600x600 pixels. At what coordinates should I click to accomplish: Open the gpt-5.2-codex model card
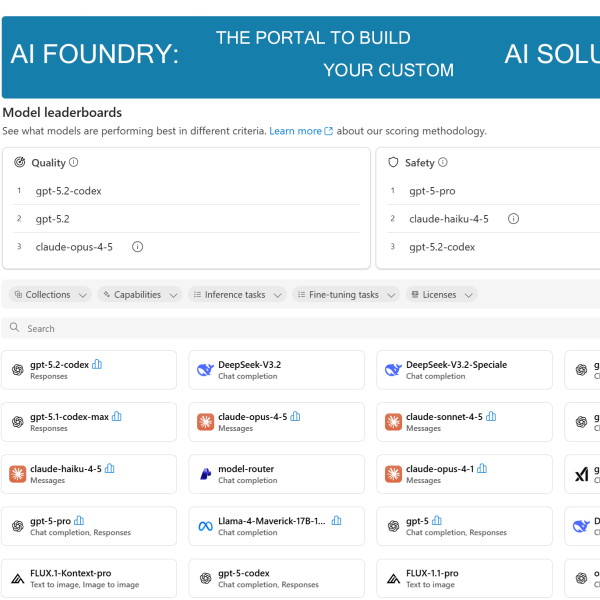click(x=89, y=370)
